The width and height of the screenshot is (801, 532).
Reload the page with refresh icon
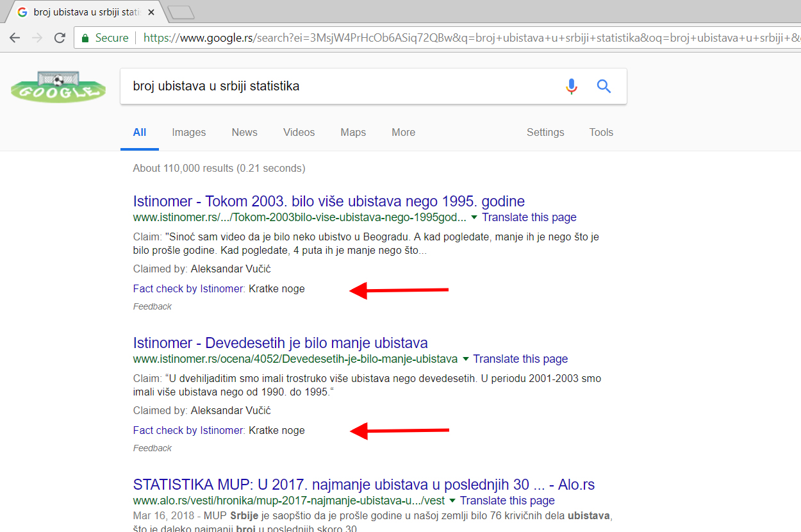tap(60, 38)
